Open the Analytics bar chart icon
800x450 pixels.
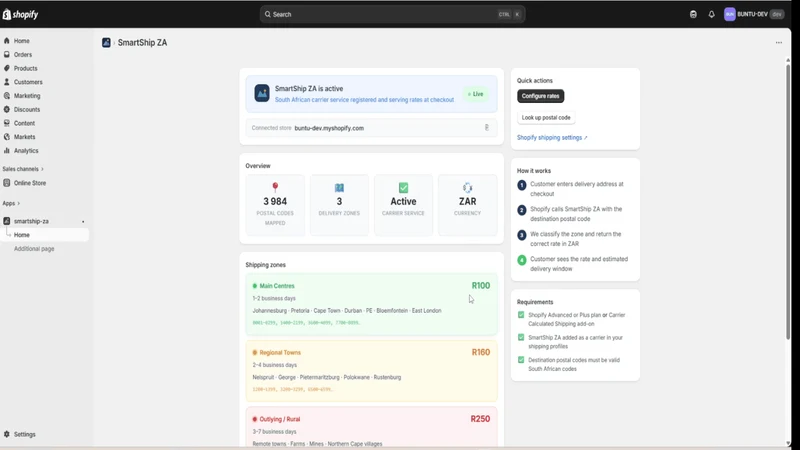(7, 151)
